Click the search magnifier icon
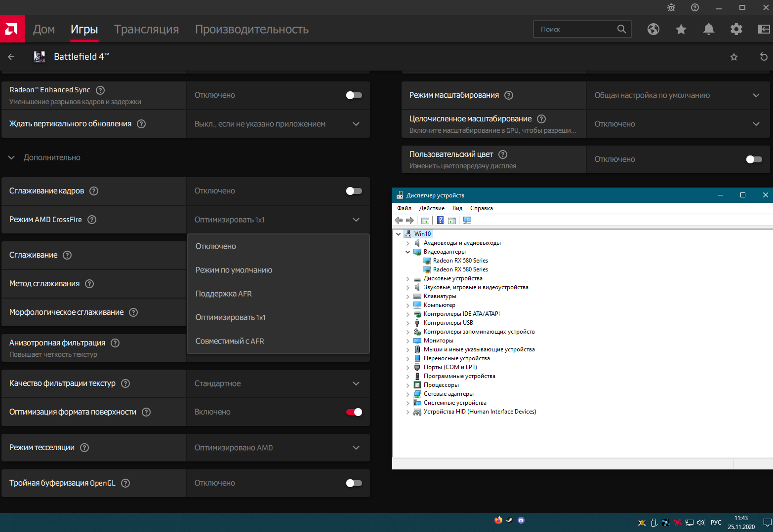Viewport: 773px width, 532px height. pos(622,29)
